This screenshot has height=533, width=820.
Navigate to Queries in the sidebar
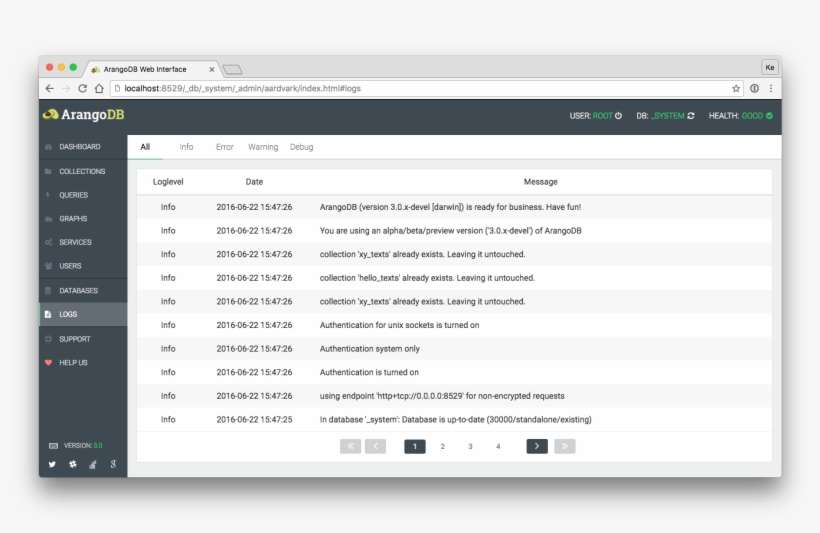click(x=73, y=195)
